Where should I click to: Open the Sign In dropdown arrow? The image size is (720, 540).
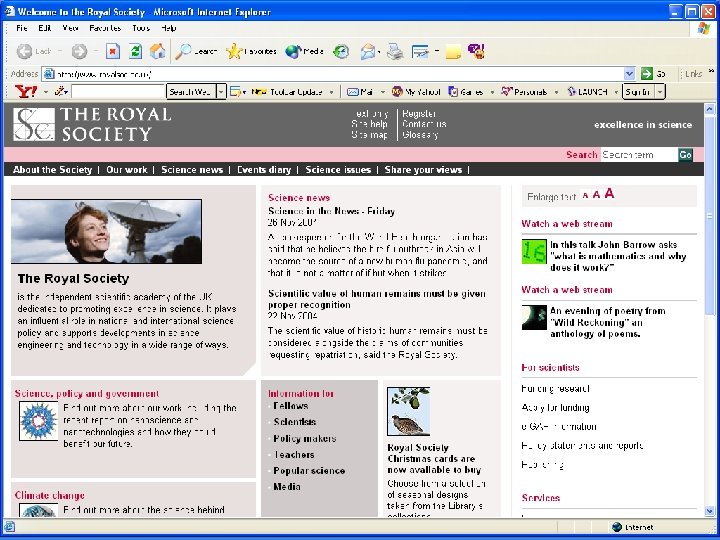(x=660, y=92)
